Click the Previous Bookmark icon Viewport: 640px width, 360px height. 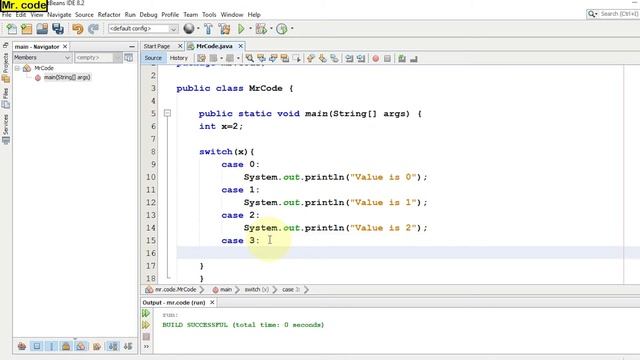(x=311, y=58)
